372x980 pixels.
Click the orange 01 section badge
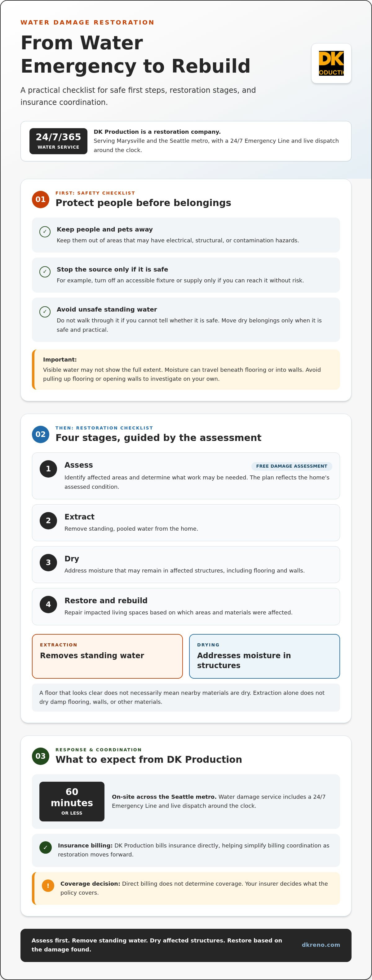pyautogui.click(x=41, y=199)
